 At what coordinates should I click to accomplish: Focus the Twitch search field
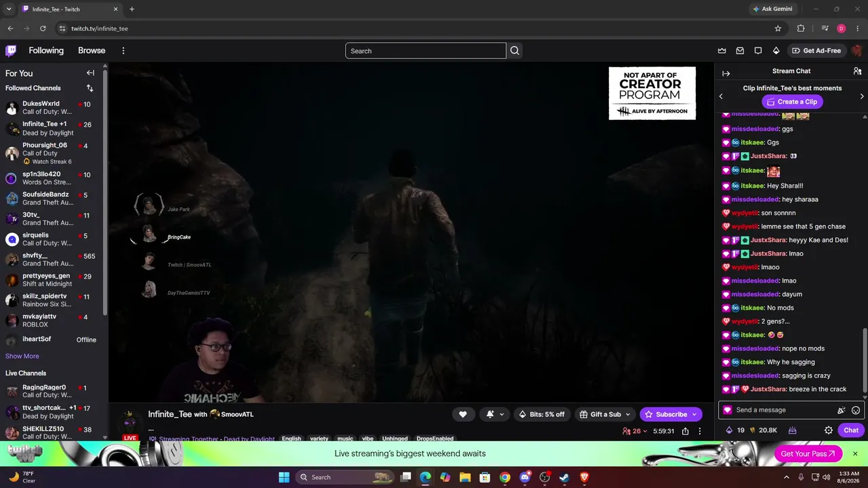(426, 51)
